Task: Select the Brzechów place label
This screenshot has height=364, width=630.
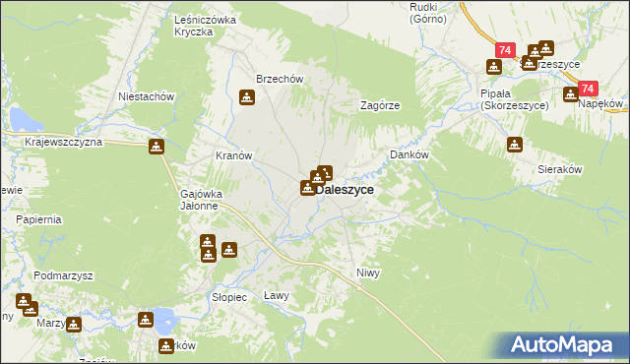Action: click(280, 79)
